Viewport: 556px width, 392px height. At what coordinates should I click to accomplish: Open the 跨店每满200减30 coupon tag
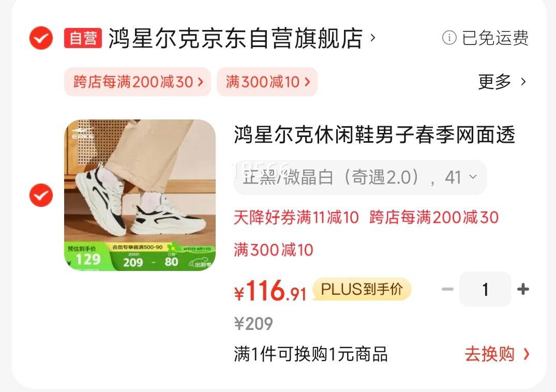(138, 82)
